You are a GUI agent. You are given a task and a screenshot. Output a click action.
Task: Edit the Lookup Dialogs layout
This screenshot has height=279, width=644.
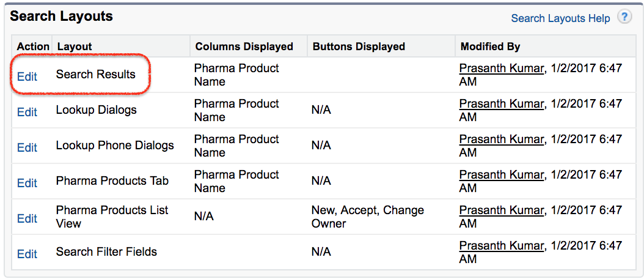[x=27, y=112]
